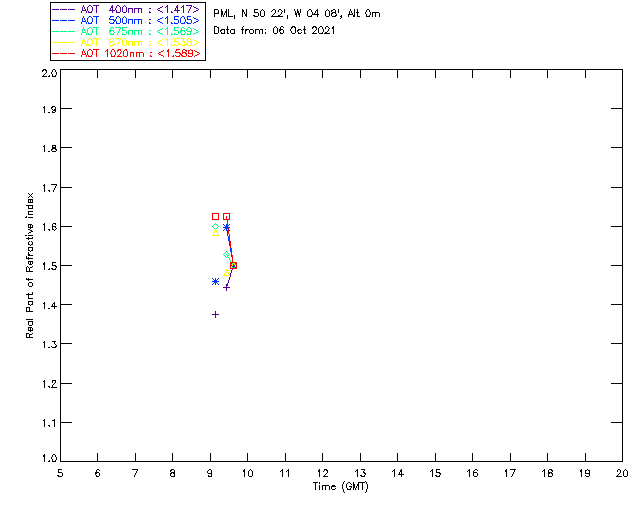Viewport: 640px width, 512px height.
Task: Click the blue asterisk marker on the blue line
Action: click(x=227, y=227)
